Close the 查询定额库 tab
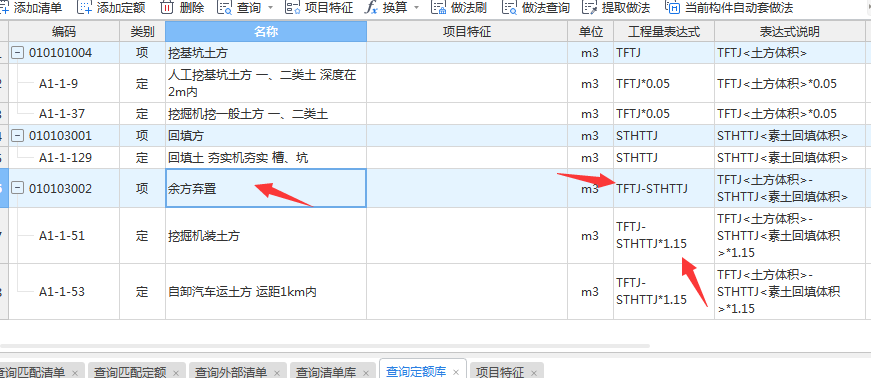This screenshot has height=378, width=871. (456, 372)
